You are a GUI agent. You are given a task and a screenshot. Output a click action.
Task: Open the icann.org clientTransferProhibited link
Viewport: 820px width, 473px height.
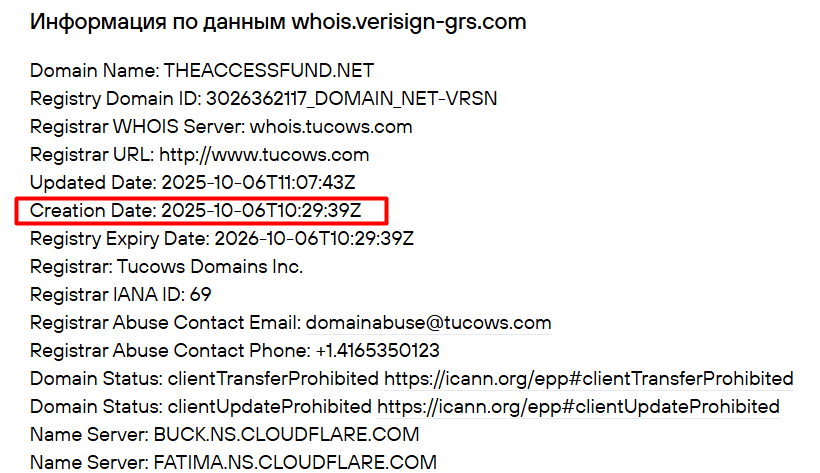589,379
